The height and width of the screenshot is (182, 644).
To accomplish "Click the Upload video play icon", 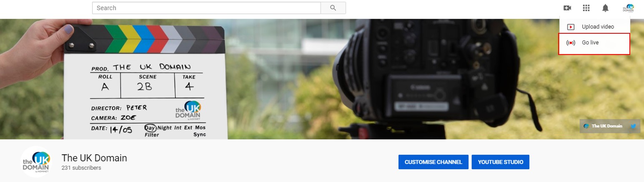I will click(x=571, y=27).
